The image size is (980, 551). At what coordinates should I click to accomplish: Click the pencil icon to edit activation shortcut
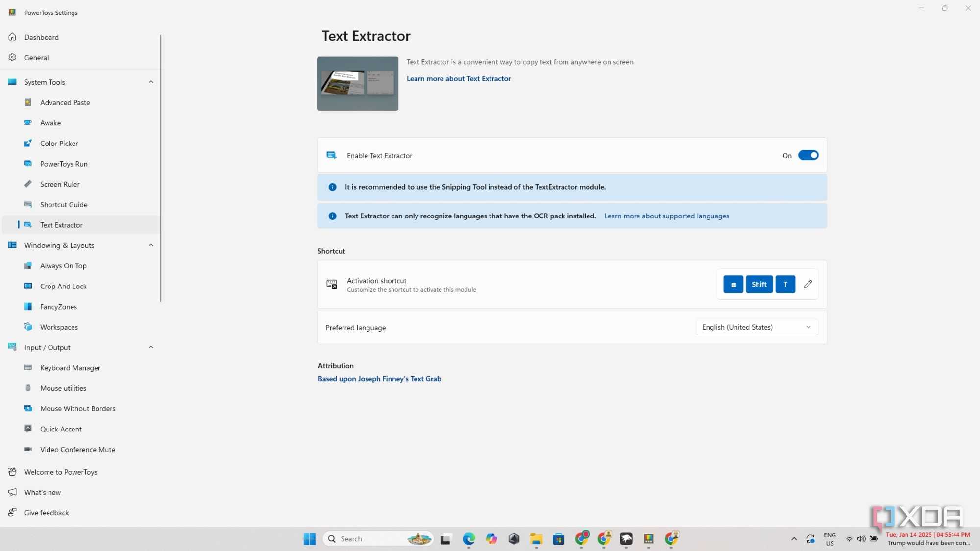[x=808, y=284]
